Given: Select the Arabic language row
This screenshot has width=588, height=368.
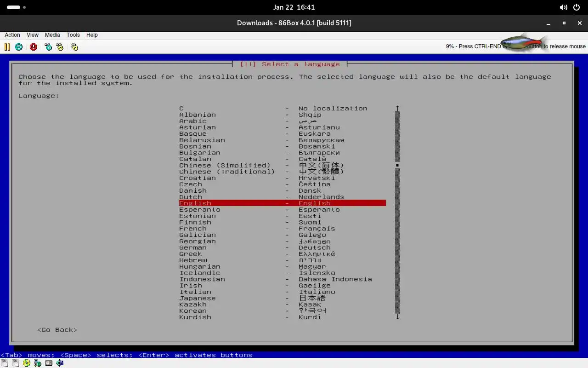Looking at the screenshot, I should [x=283, y=121].
